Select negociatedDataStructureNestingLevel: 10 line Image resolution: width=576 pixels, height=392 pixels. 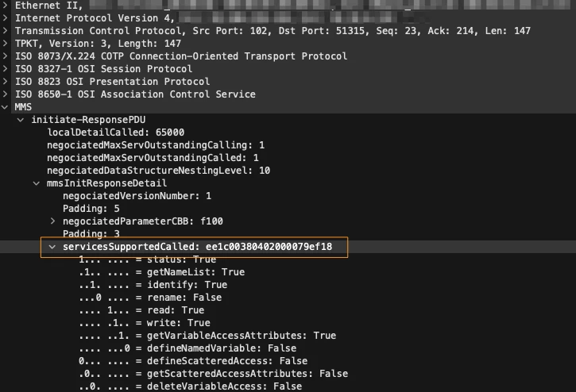(x=158, y=171)
